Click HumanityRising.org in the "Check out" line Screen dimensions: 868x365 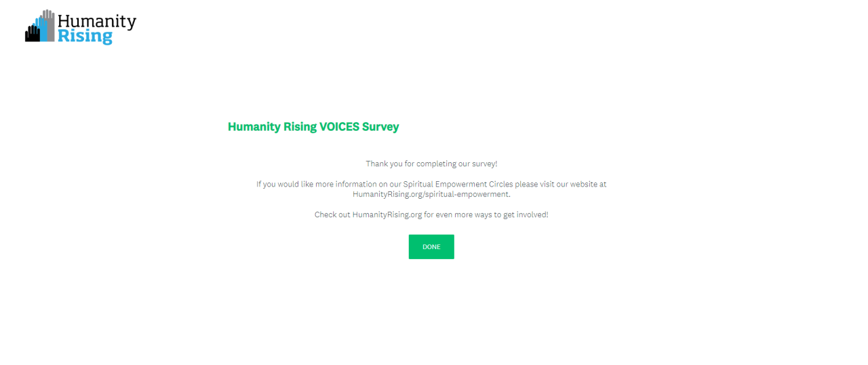coord(387,215)
